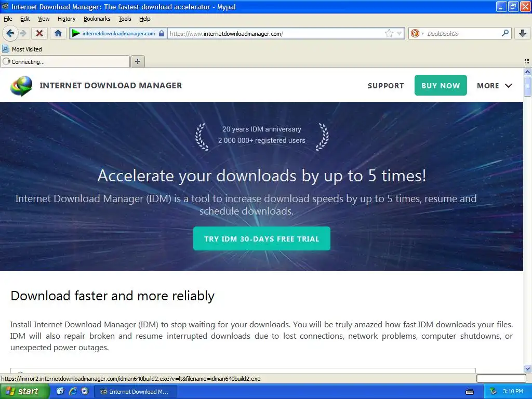
Task: Open the Bookmarks menu
Action: (97, 19)
